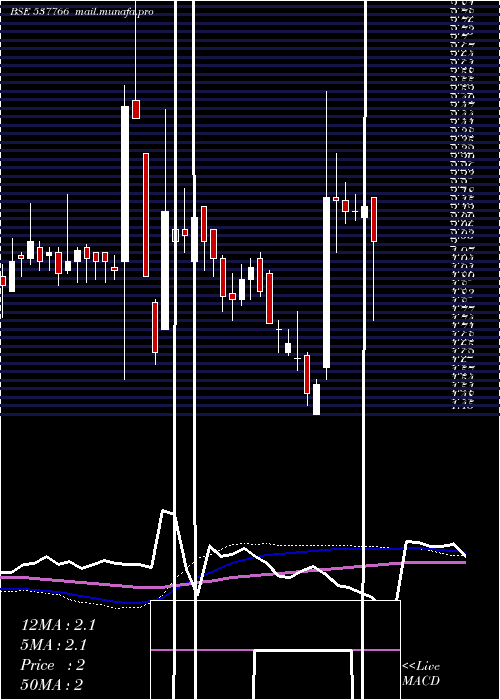
Task: Click the <<Live MACD label
Action: pos(421,674)
